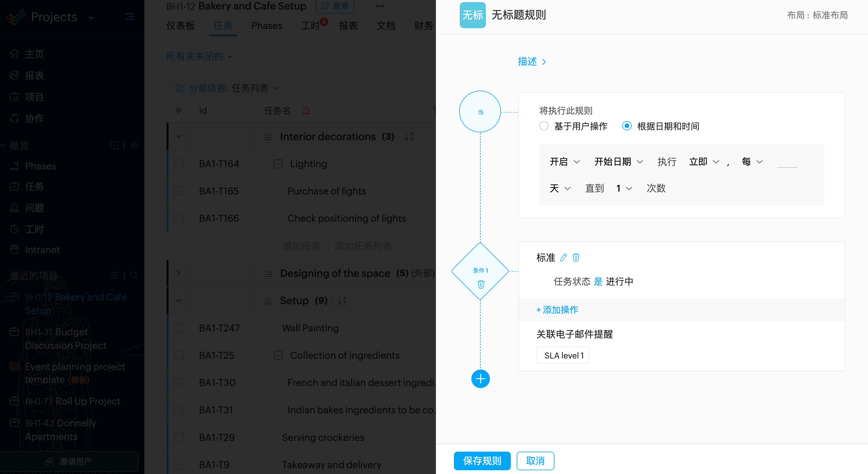Viewport: 868px width, 474px height.
Task: Open the 开启 dropdown
Action: pos(565,162)
